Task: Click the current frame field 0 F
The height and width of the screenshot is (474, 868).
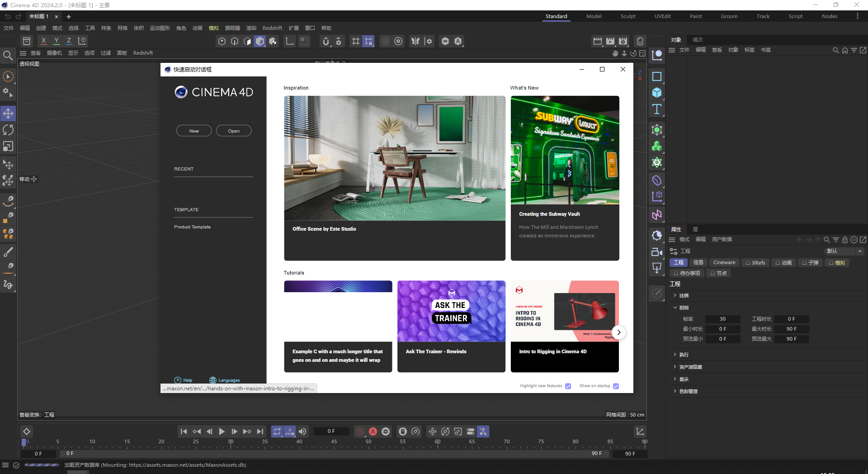Action: (x=331, y=431)
